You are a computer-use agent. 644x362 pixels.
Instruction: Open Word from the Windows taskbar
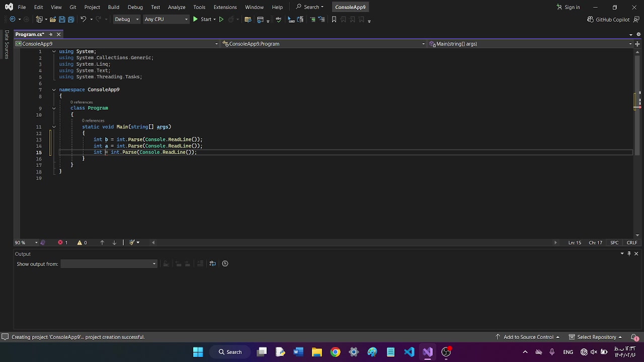298,352
